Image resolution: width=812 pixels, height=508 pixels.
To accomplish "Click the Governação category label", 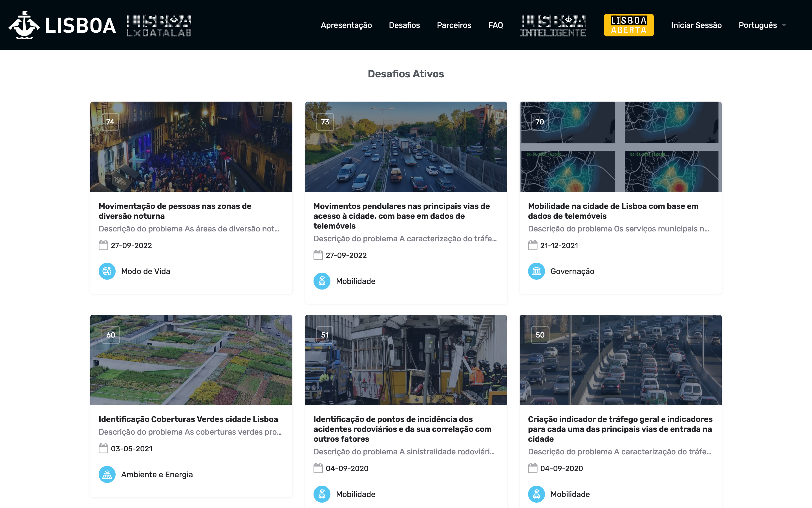I will pyautogui.click(x=572, y=271).
